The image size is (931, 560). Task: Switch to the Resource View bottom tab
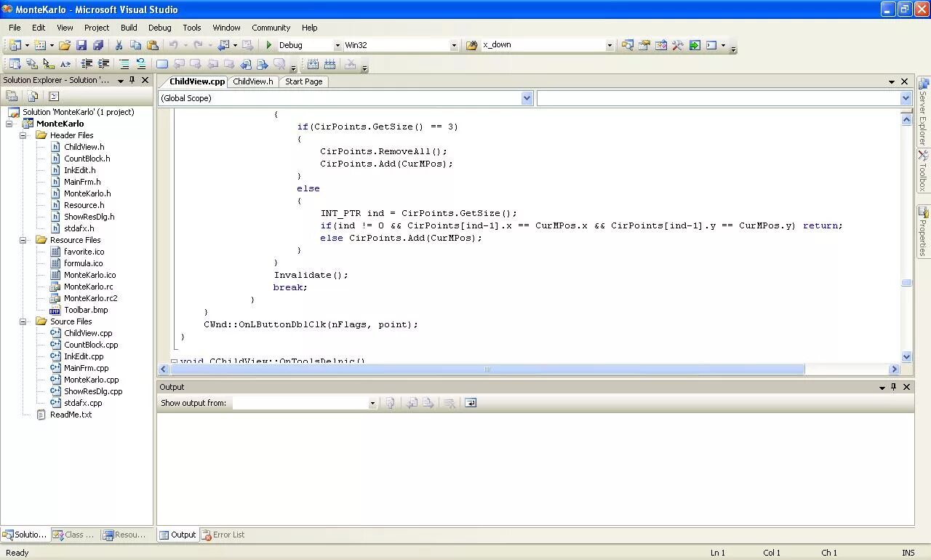[124, 535]
